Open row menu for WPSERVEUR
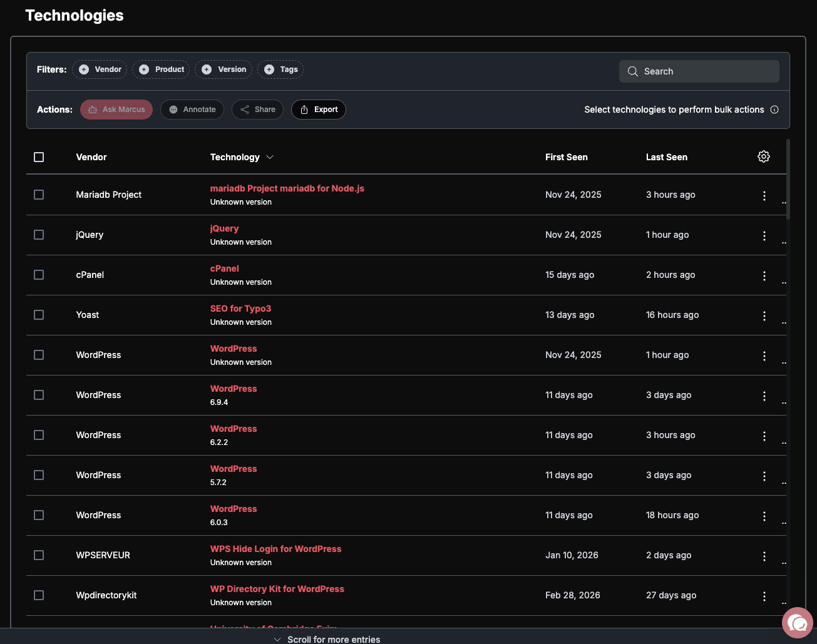Image resolution: width=817 pixels, height=644 pixels. [x=764, y=556]
